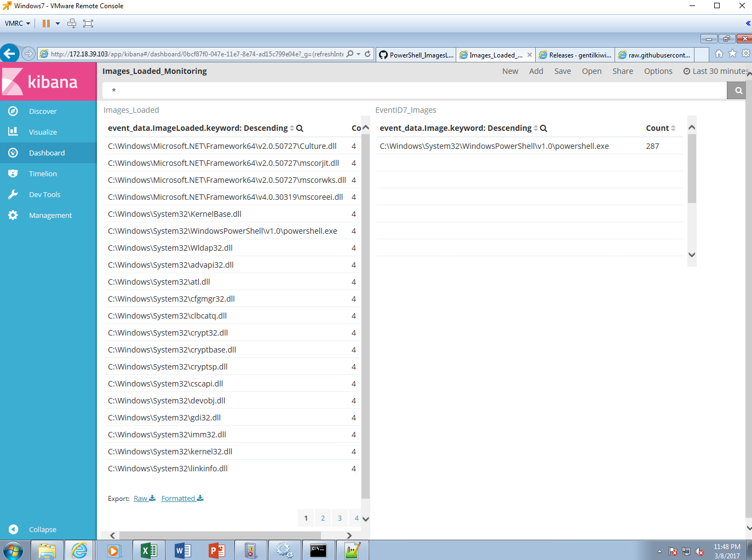Click the browser address bar URL
752x560 pixels.
[197, 54]
